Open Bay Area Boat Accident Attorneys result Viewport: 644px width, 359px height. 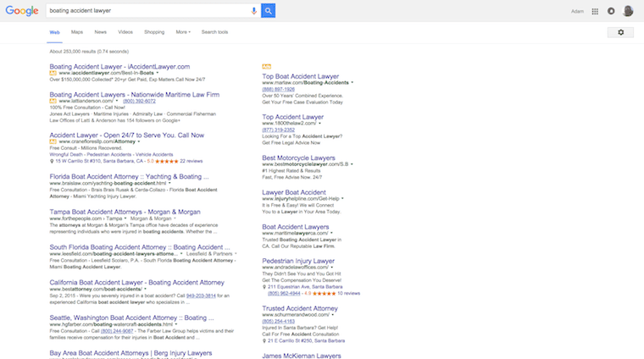[130, 353]
